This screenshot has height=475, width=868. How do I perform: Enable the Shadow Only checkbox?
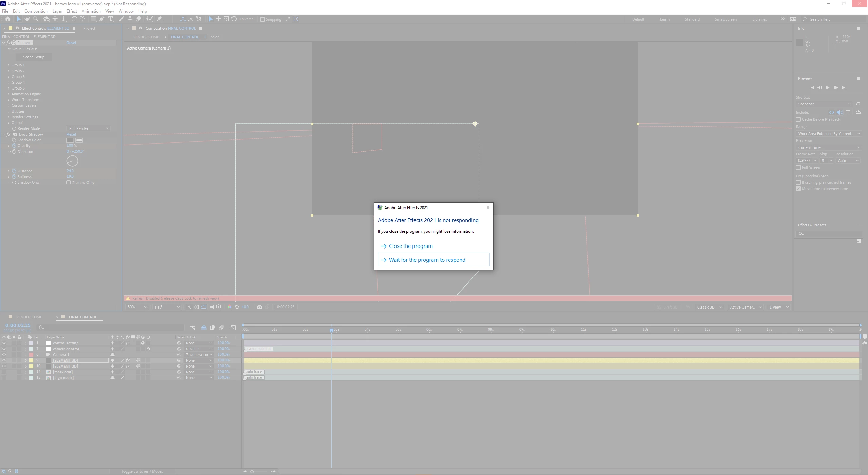(69, 182)
